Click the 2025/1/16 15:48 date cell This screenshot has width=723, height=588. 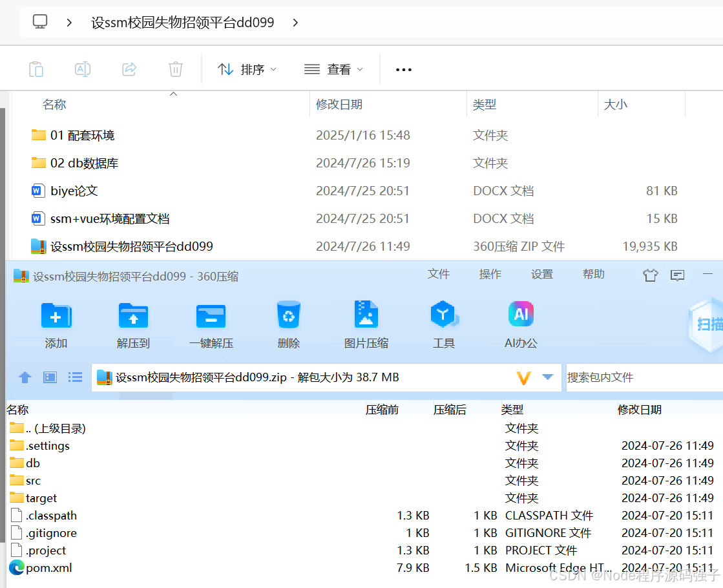[x=363, y=135]
